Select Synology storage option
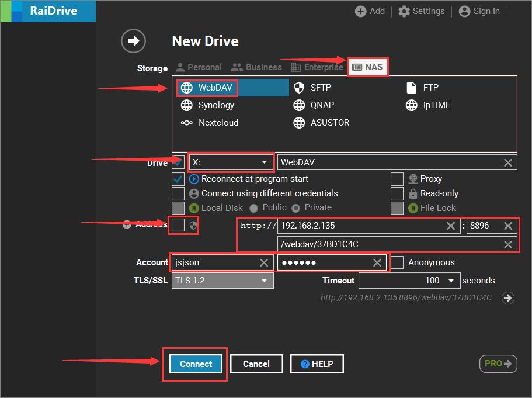This screenshot has height=398, width=532. click(x=207, y=105)
